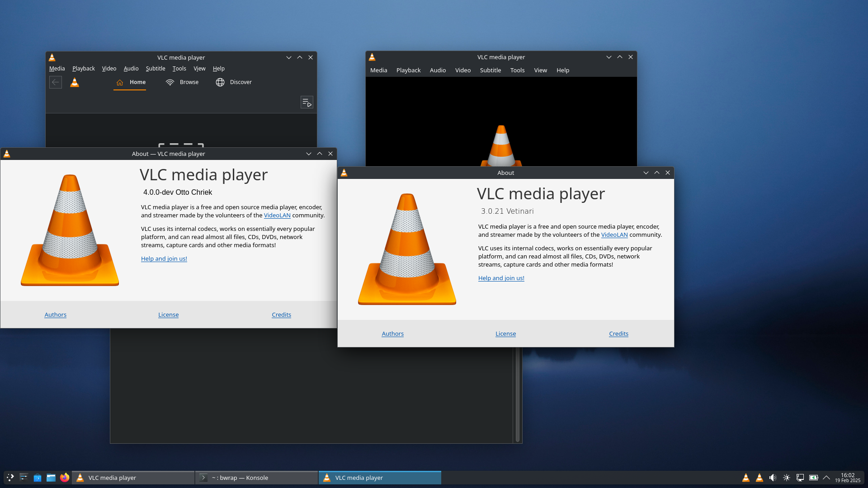Open Authors in 4.0.0-dev About dialog
This screenshot has height=488, width=868.
pos(56,315)
